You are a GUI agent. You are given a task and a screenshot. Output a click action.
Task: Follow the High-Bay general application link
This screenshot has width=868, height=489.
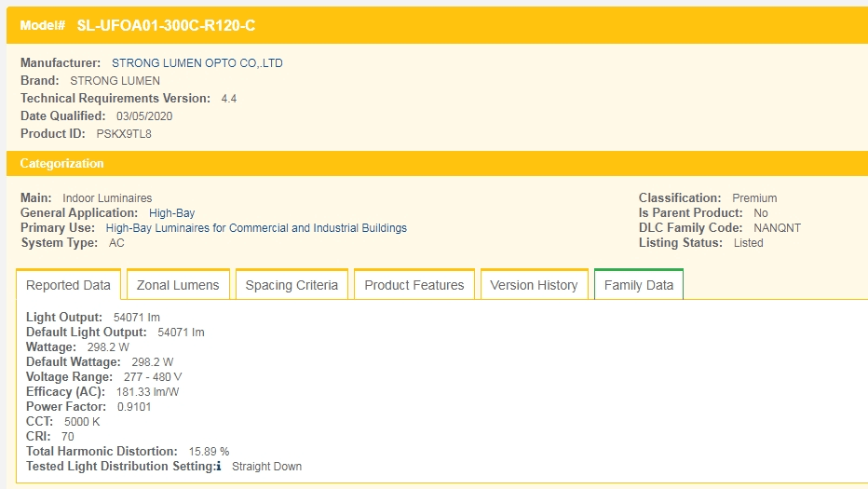point(171,213)
